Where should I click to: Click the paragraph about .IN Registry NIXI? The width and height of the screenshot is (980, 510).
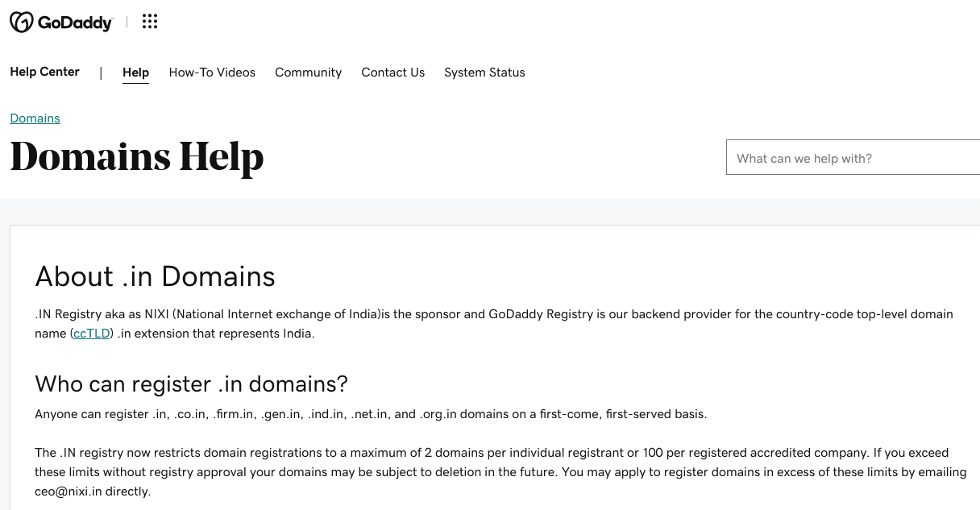click(x=494, y=324)
